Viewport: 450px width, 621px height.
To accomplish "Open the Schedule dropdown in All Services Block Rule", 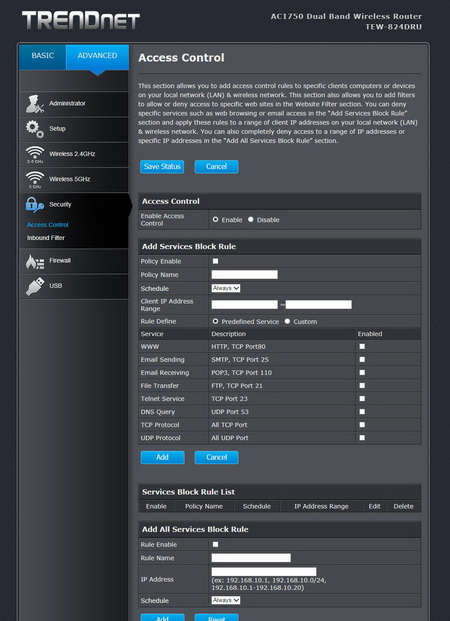I will 226,600.
